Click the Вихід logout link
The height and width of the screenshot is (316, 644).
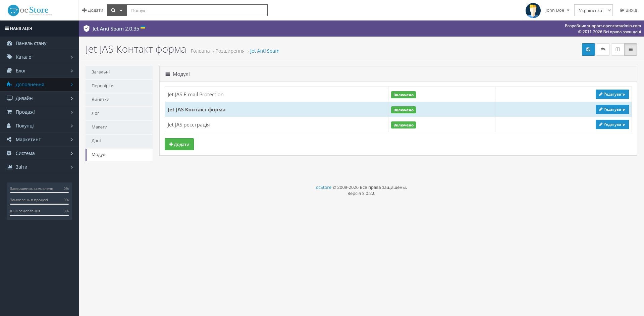pyautogui.click(x=629, y=10)
